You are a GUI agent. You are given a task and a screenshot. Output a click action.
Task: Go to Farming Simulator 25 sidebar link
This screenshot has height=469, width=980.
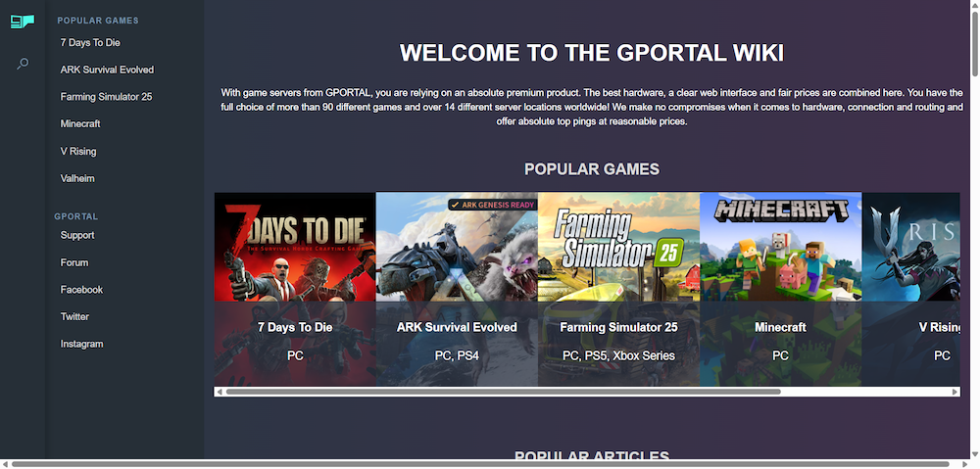click(106, 97)
